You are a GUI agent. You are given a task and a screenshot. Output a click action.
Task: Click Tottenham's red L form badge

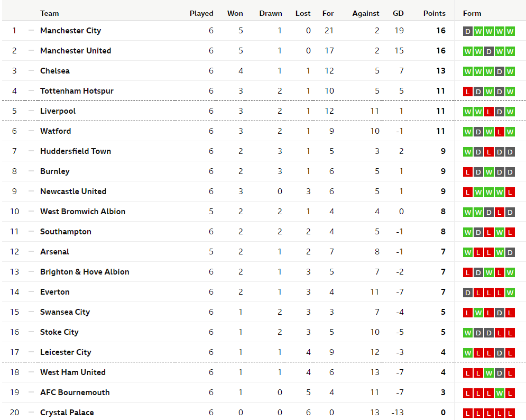point(468,92)
